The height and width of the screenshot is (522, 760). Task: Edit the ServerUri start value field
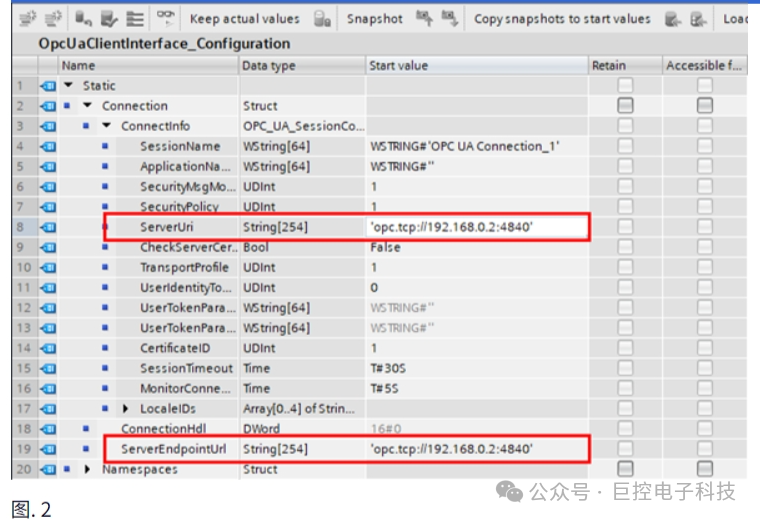476,227
